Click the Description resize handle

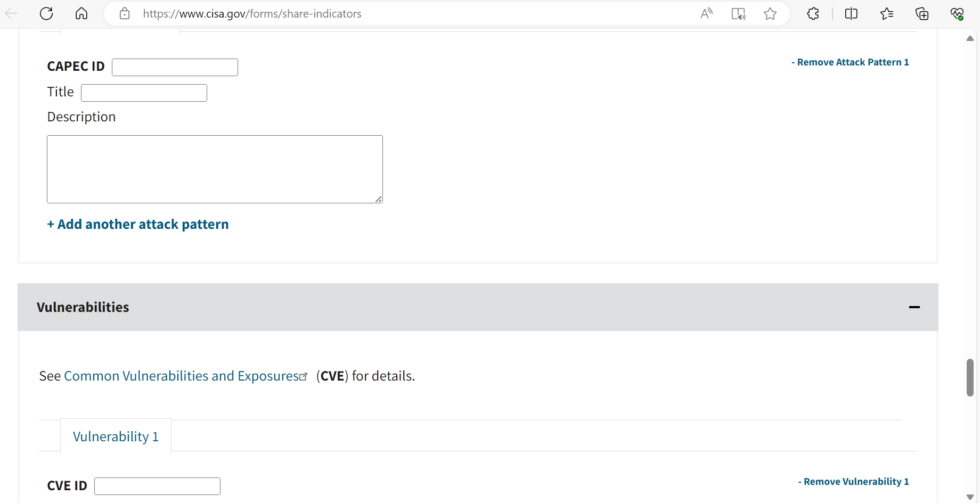coord(379,199)
